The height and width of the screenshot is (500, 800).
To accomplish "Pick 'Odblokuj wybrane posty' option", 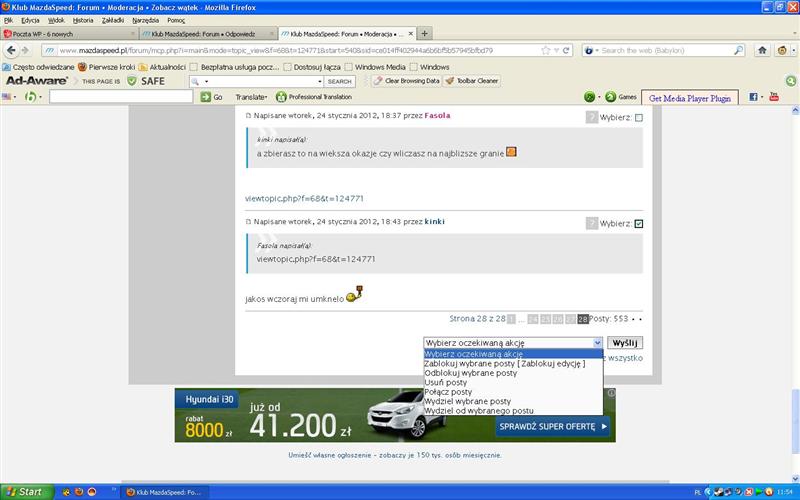I will (x=470, y=373).
